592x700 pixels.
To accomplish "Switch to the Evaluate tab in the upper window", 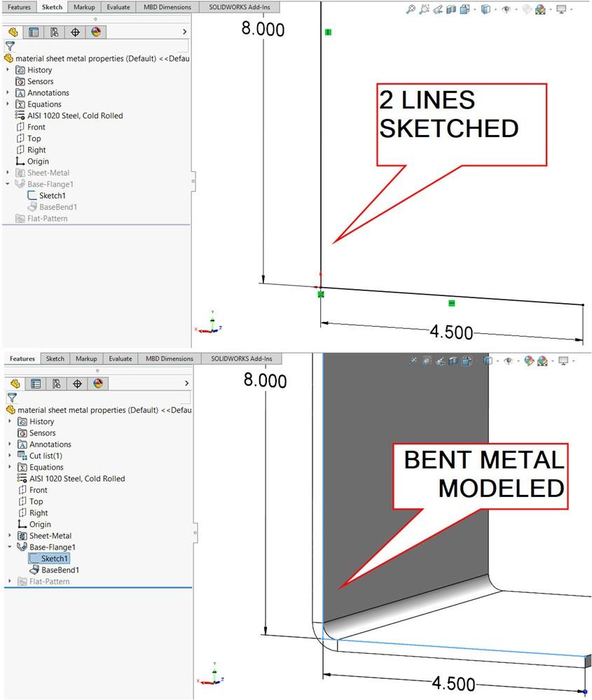I will point(118,7).
